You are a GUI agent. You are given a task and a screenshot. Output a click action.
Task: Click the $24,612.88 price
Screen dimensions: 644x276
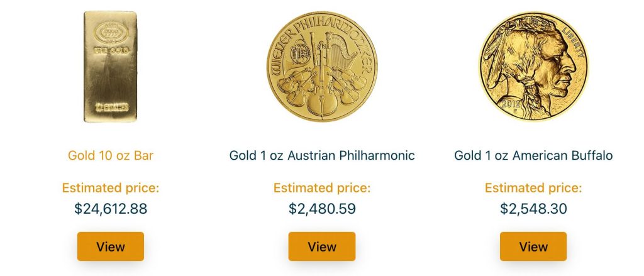tap(110, 209)
